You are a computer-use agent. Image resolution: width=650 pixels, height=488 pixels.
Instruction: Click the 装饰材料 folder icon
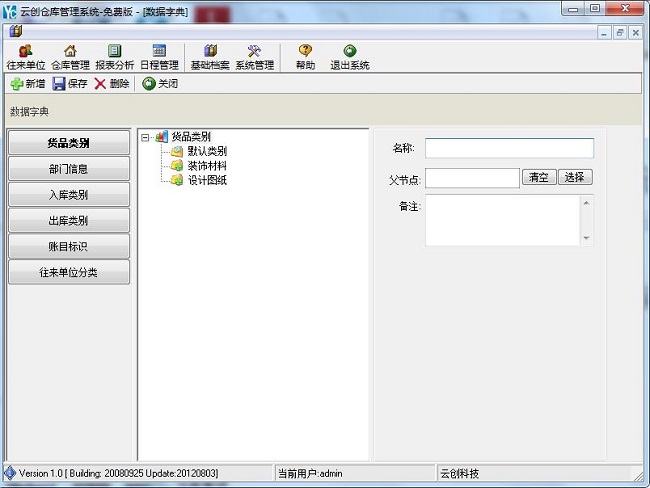(177, 165)
